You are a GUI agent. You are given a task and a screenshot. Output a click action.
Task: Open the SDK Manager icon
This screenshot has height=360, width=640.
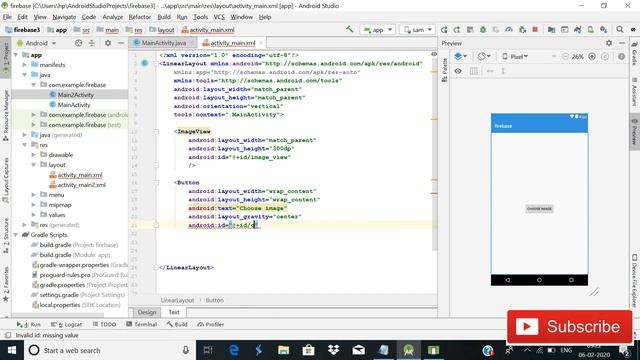[x=603, y=30]
